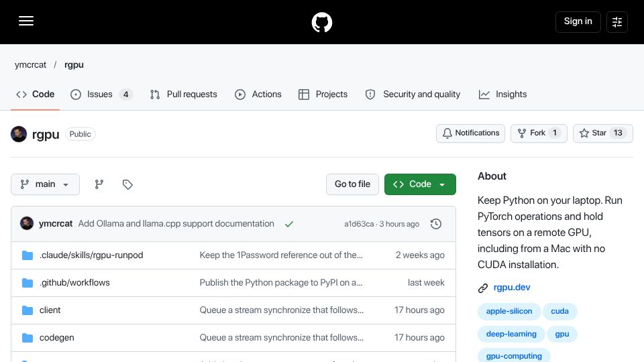Open the Pull requests tab

pyautogui.click(x=184, y=95)
